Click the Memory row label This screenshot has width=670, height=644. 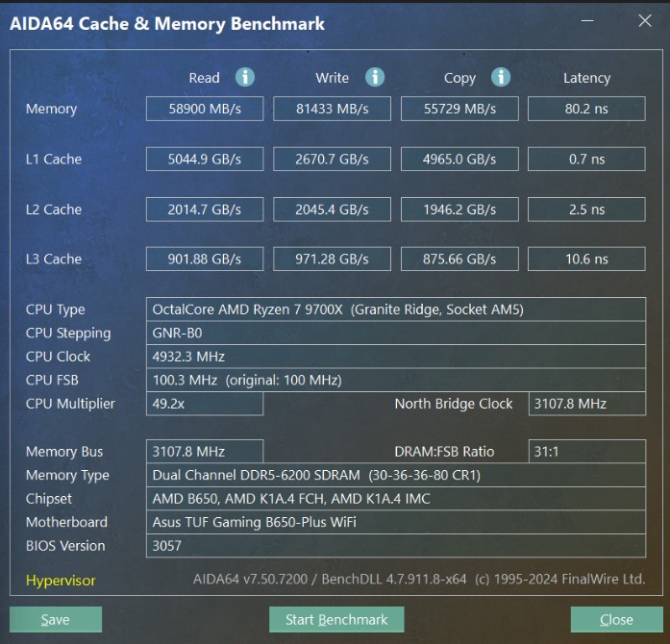(x=51, y=109)
